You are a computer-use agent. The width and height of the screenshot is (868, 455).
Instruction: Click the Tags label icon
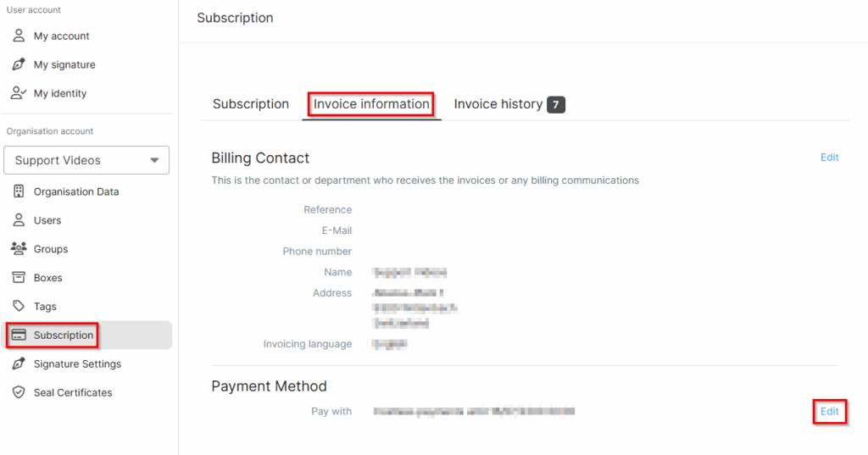point(19,306)
